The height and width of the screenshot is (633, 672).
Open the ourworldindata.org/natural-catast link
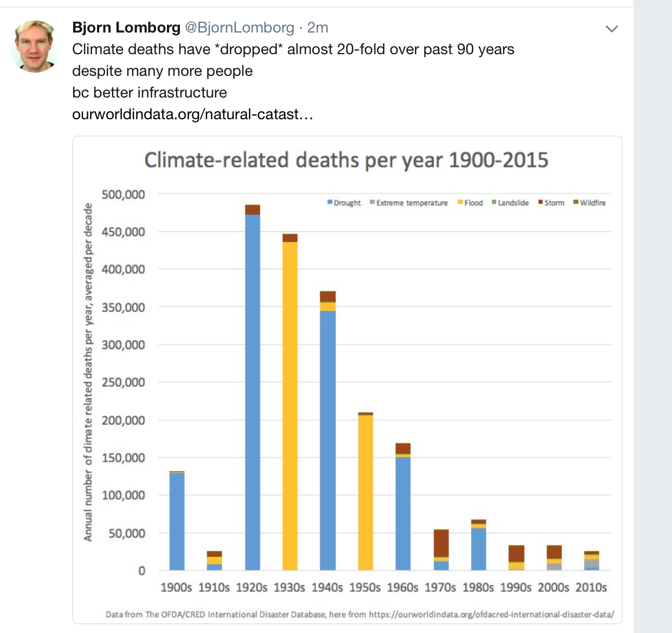pos(193,114)
